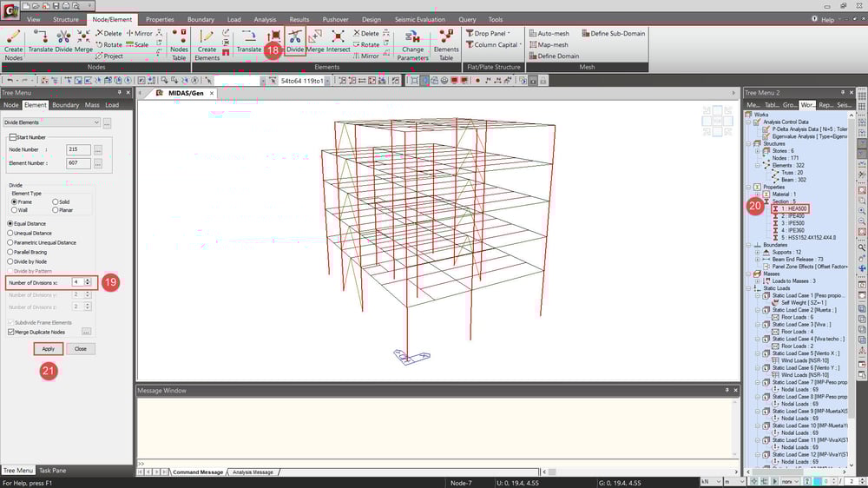Click browse button next to Node Number
868x488 pixels.
coord(98,149)
